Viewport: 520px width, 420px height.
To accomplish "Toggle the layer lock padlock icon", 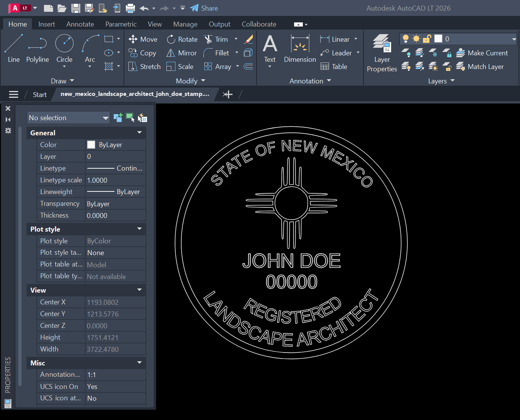I will tap(427, 39).
